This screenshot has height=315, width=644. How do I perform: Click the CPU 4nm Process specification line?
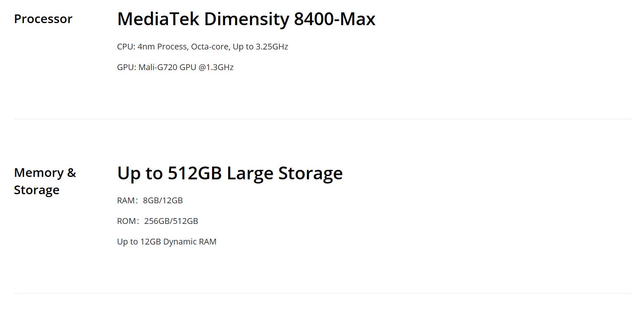203,47
